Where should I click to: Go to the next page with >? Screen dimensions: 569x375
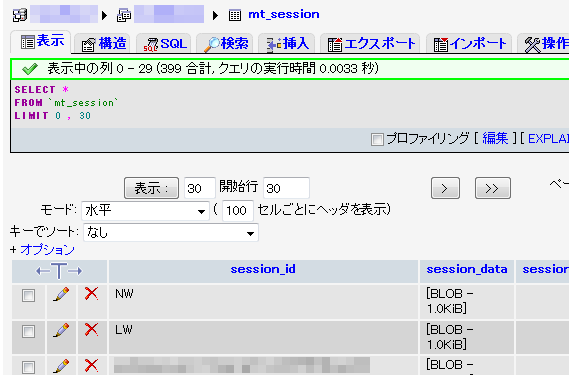[445, 188]
